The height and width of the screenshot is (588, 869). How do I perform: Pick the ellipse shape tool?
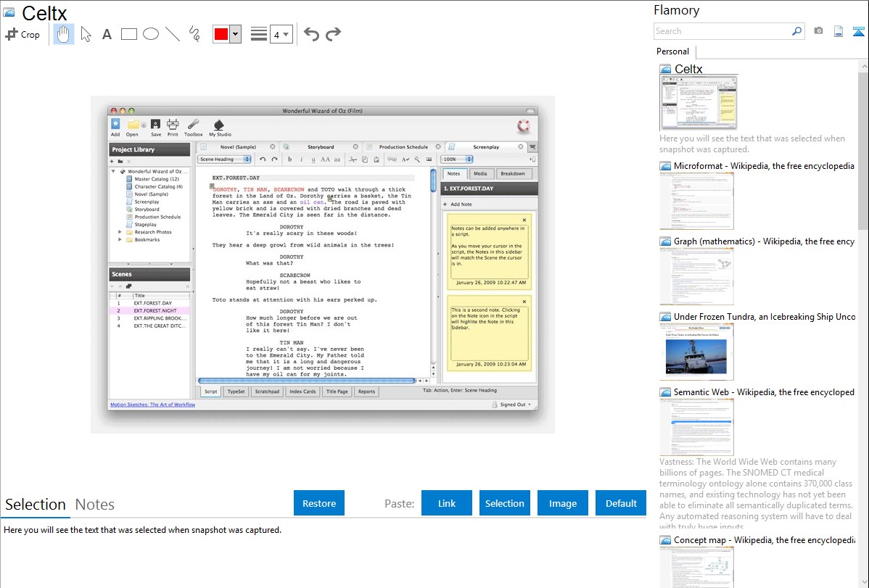coord(150,34)
